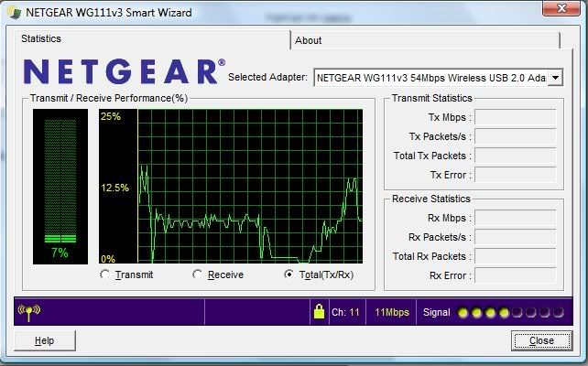The image size is (588, 366).
Task: Click the 'Transmit Statistics' group heading
Action: click(x=432, y=98)
